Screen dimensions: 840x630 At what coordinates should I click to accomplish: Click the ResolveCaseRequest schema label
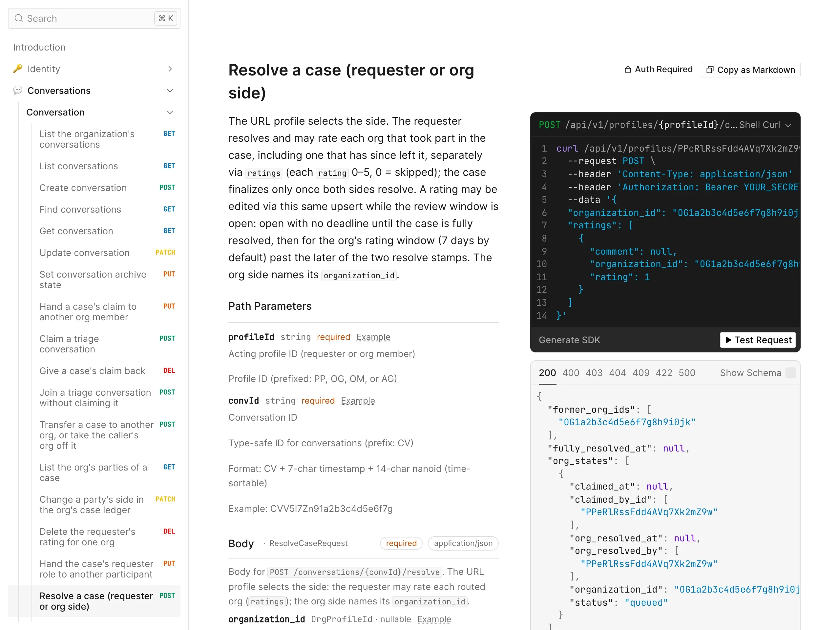[x=308, y=543]
